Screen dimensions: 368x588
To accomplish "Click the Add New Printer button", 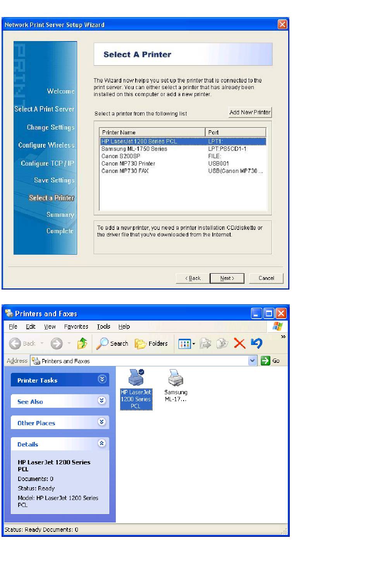I will tap(250, 112).
